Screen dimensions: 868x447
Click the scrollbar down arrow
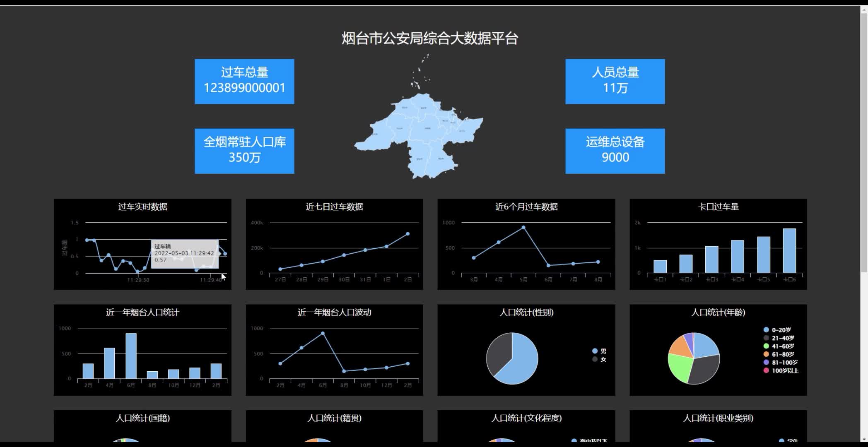click(864, 440)
